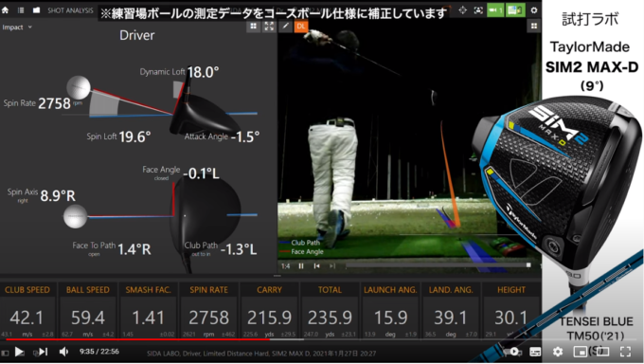Jump to start of swing video clip

(316, 266)
